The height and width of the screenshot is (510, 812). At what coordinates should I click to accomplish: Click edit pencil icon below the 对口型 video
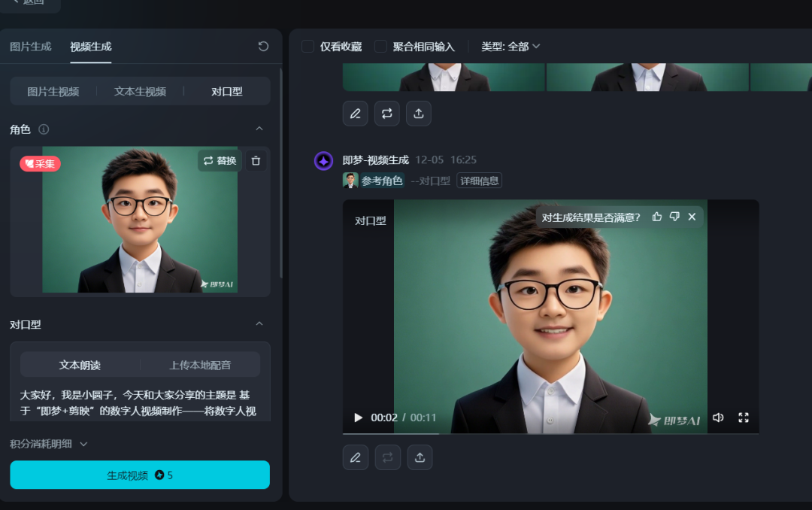point(356,457)
